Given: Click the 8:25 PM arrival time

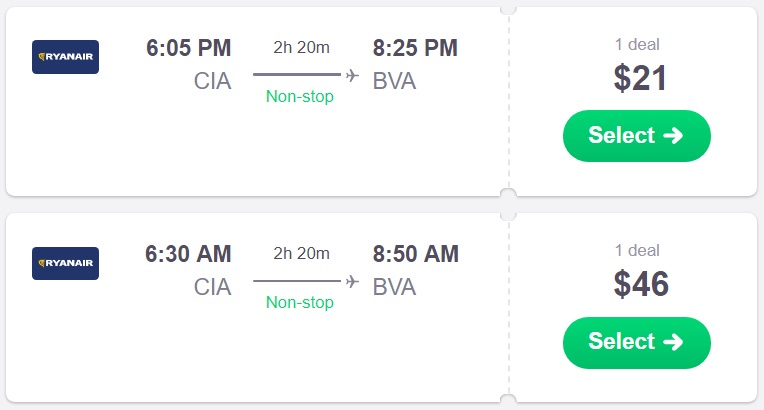Looking at the screenshot, I should click(x=415, y=48).
